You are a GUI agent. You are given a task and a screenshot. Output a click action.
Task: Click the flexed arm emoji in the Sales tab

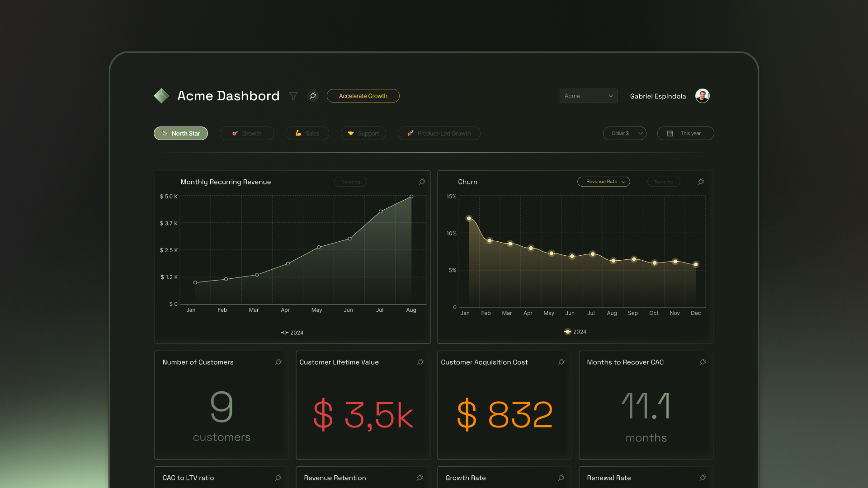(298, 133)
